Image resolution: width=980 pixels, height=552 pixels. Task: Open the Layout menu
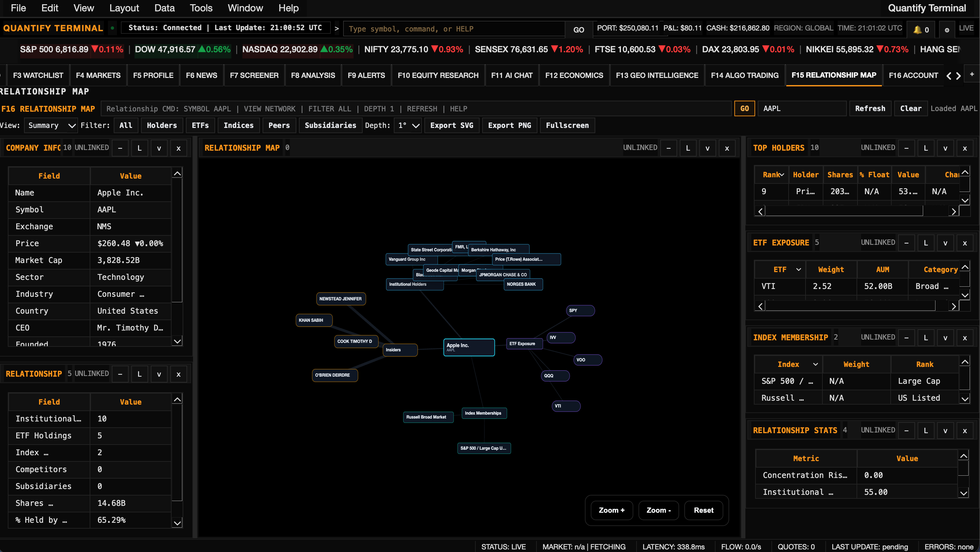click(124, 8)
